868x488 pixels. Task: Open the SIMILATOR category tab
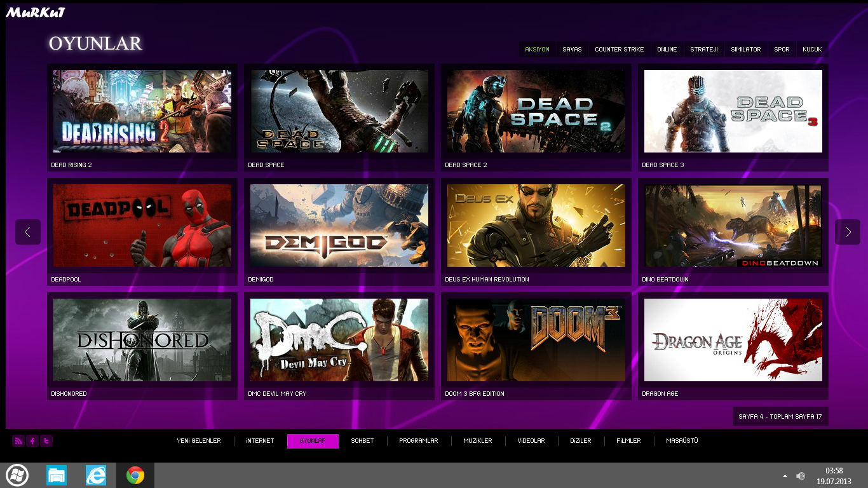(x=746, y=50)
